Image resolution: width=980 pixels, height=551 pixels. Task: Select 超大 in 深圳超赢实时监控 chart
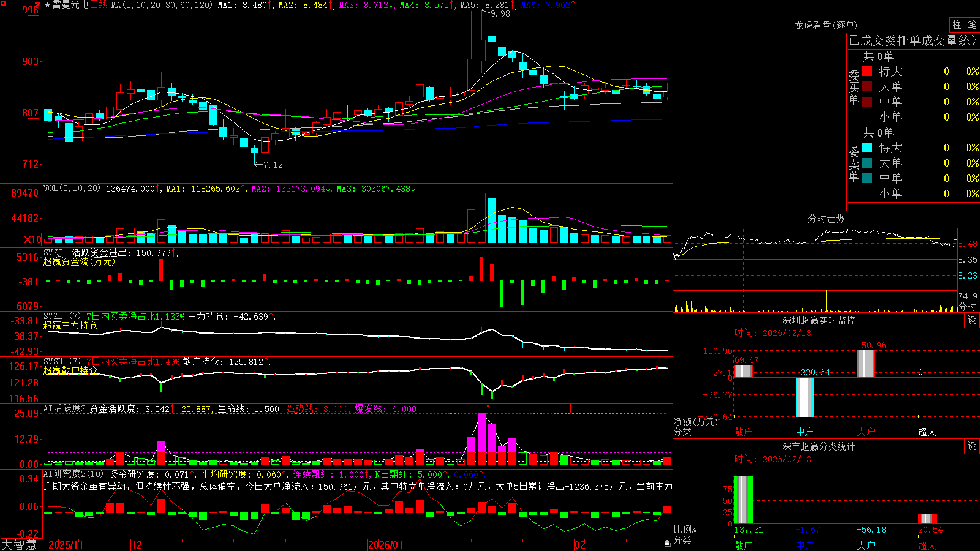[927, 432]
